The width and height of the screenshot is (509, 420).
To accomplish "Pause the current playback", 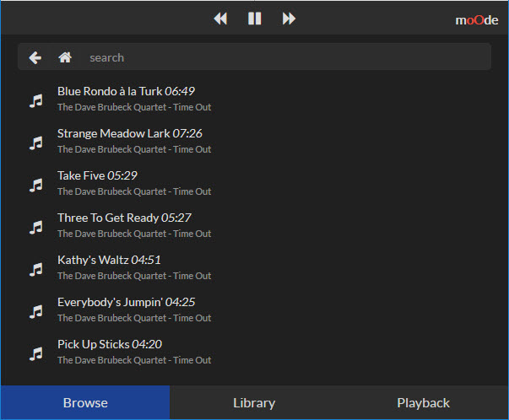I will (255, 19).
